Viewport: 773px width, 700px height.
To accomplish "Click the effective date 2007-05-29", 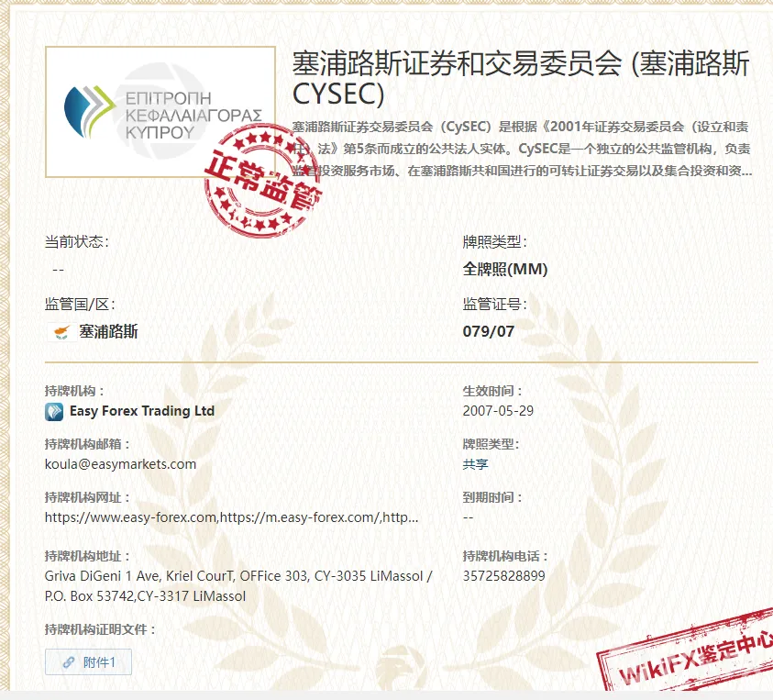I will (x=498, y=411).
